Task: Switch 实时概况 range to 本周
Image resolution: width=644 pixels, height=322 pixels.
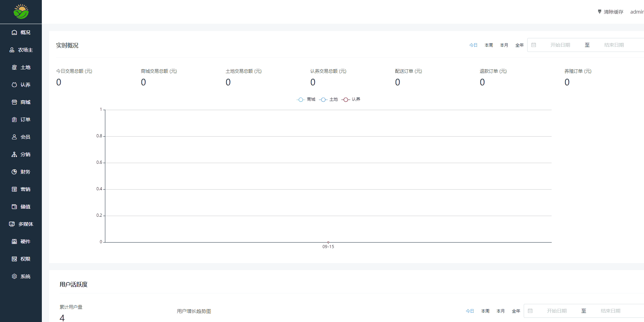Action: pyautogui.click(x=488, y=45)
